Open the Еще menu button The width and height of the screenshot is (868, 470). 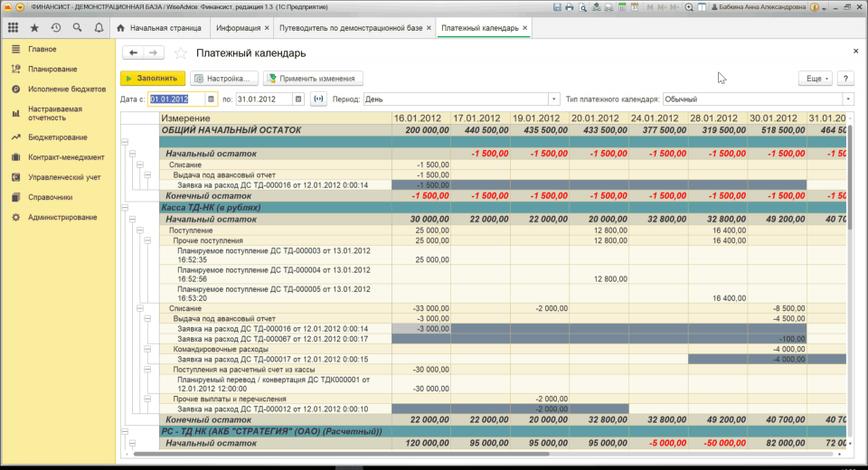pos(816,78)
